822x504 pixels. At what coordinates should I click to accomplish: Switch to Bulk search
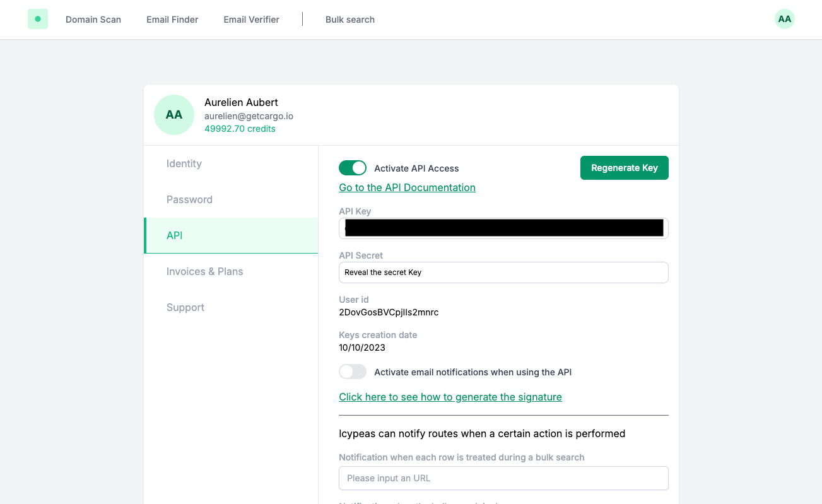coord(350,20)
